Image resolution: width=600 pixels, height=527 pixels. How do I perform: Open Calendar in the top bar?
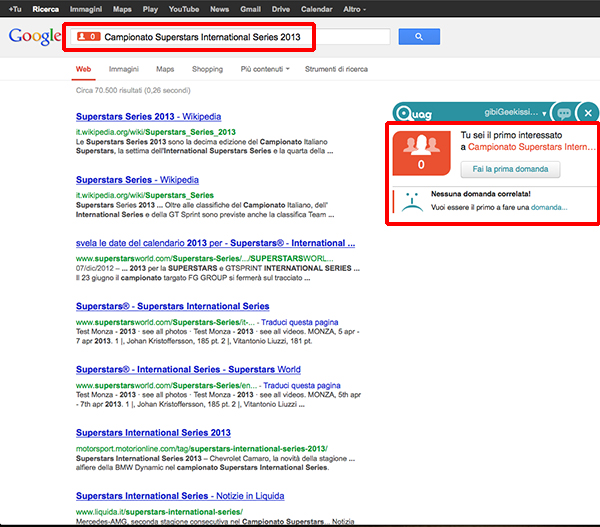[316, 9]
